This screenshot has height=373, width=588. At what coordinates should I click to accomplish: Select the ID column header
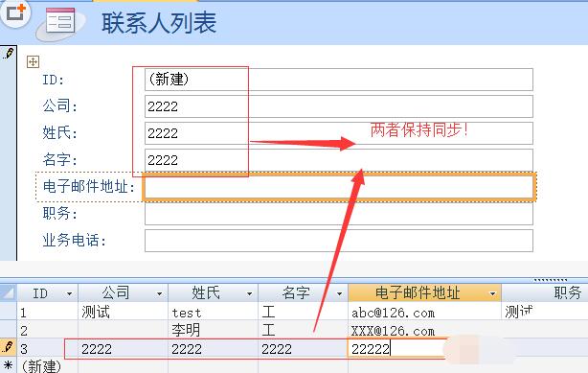(48, 293)
